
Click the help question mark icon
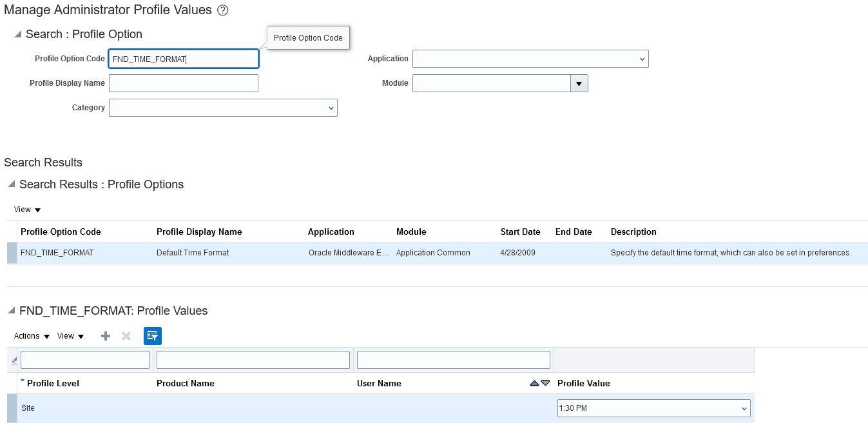(223, 10)
